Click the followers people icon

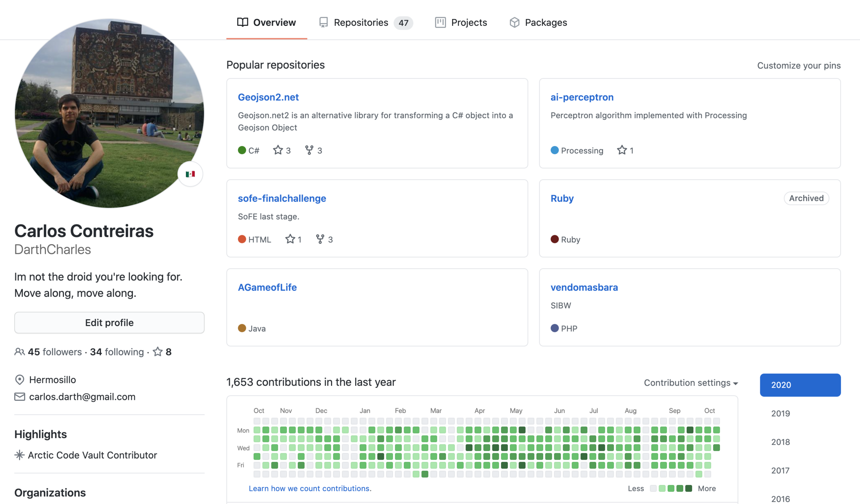19,352
